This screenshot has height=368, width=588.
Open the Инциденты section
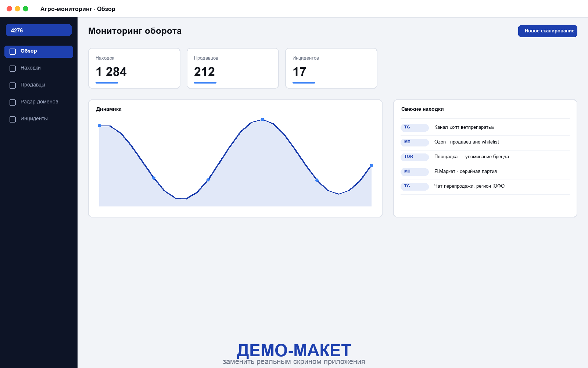point(39,119)
